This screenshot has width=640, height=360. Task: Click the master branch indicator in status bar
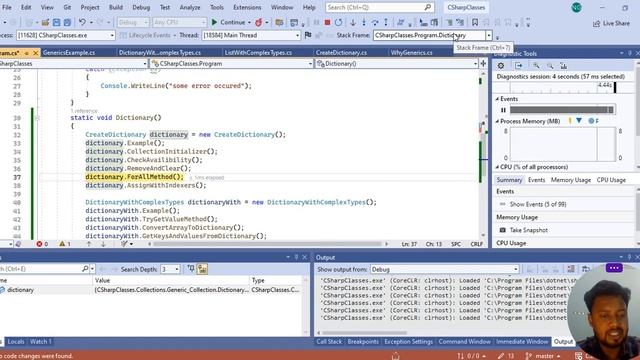point(543,356)
